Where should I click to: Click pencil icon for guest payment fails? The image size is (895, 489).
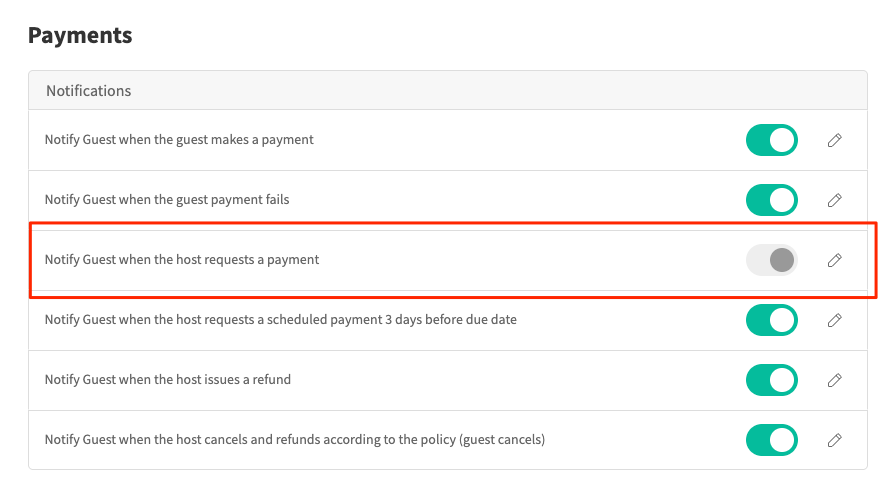pos(834,200)
